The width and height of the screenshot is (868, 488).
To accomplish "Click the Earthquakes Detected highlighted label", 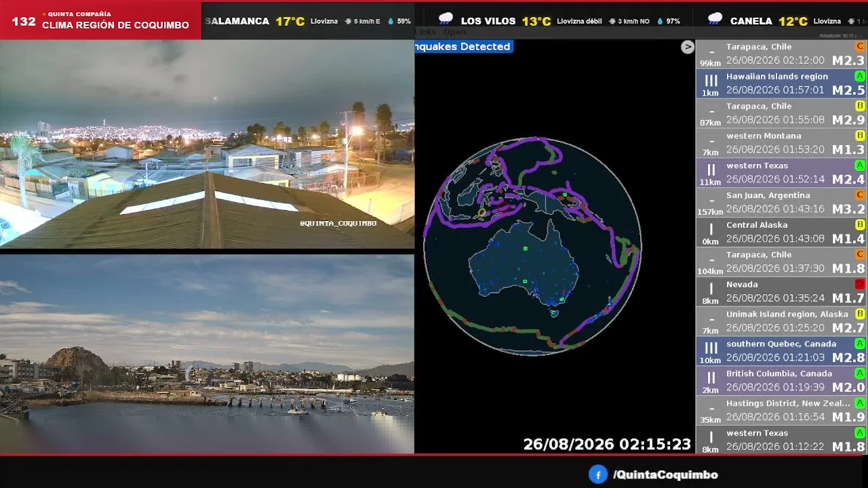I will point(463,46).
